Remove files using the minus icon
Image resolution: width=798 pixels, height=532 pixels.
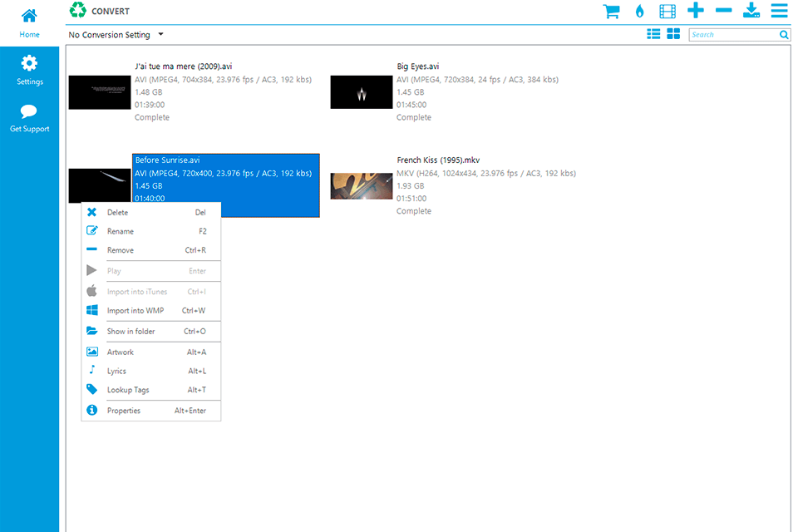point(722,12)
